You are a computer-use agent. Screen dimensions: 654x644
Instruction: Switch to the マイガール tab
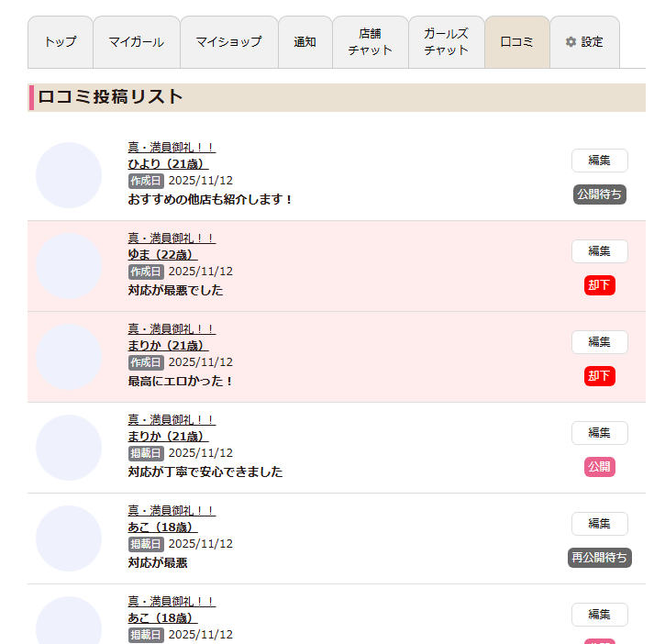pos(136,42)
